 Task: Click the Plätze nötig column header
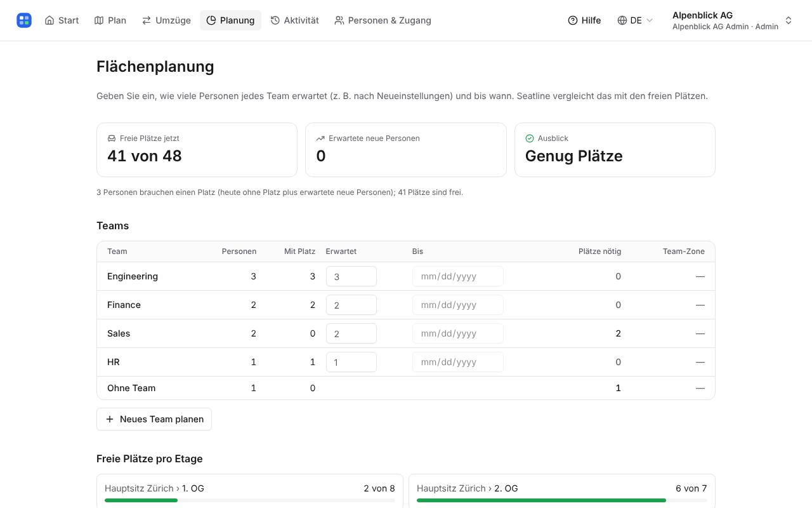[x=599, y=251]
